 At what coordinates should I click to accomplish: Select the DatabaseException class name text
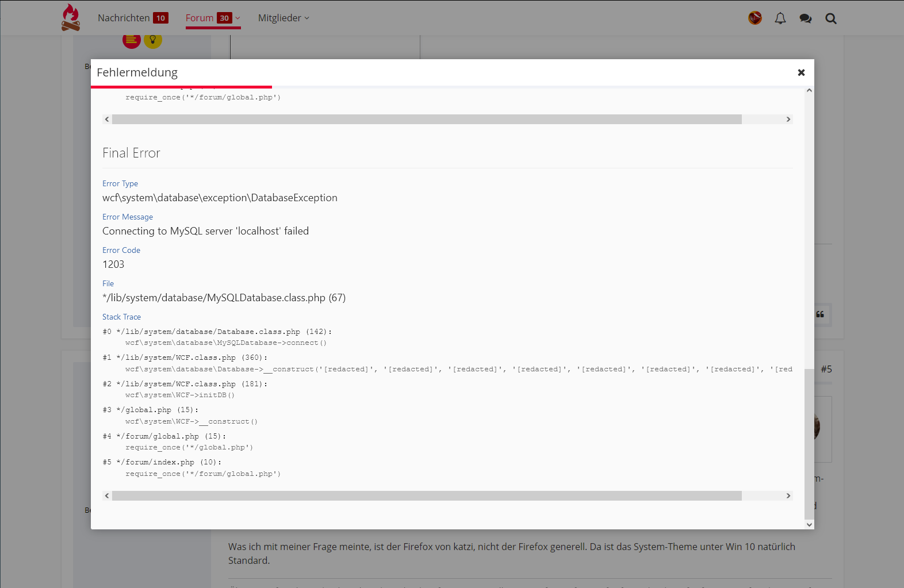(220, 198)
